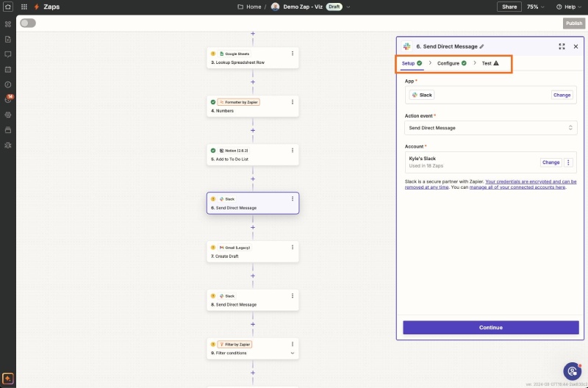
Task: Rename step with pencil icon
Action: pyautogui.click(x=482, y=46)
